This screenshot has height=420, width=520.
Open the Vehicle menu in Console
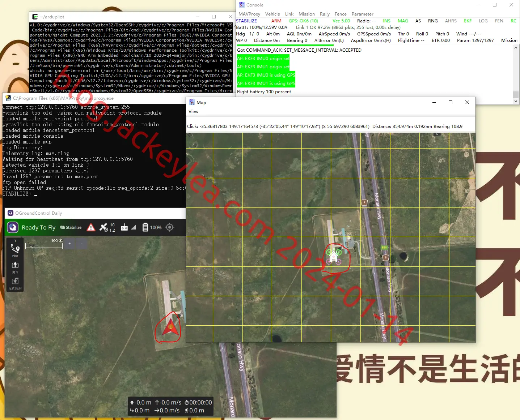pos(272,14)
